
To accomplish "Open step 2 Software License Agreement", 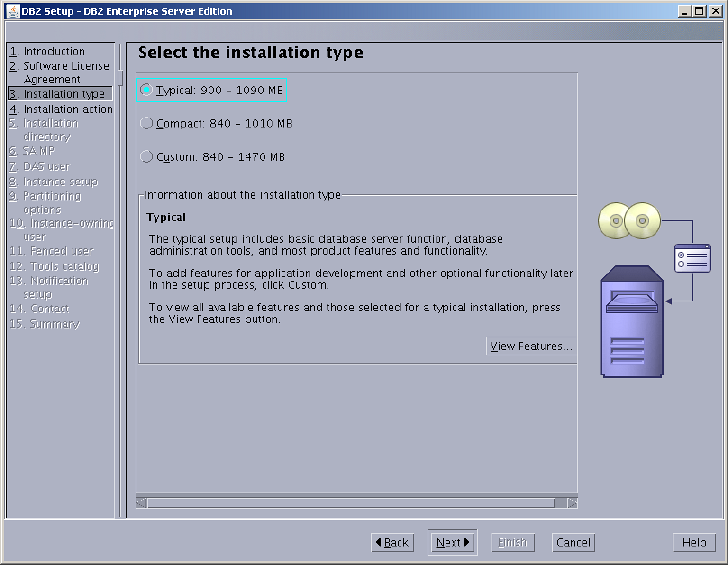I will point(60,72).
